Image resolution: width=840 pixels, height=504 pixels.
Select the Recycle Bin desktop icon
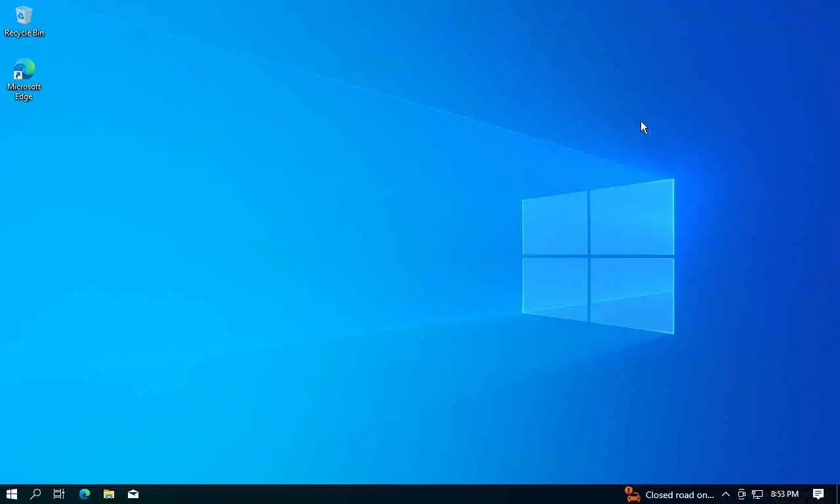[24, 22]
